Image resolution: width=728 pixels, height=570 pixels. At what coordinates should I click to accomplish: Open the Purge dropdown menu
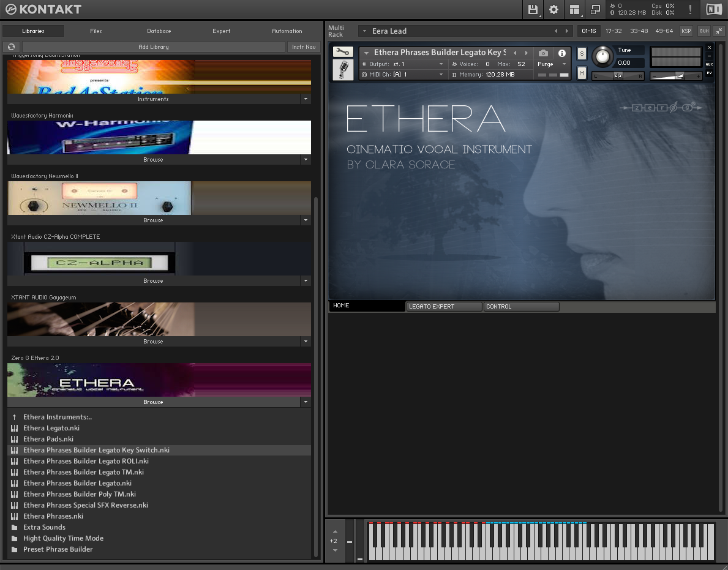click(x=552, y=64)
